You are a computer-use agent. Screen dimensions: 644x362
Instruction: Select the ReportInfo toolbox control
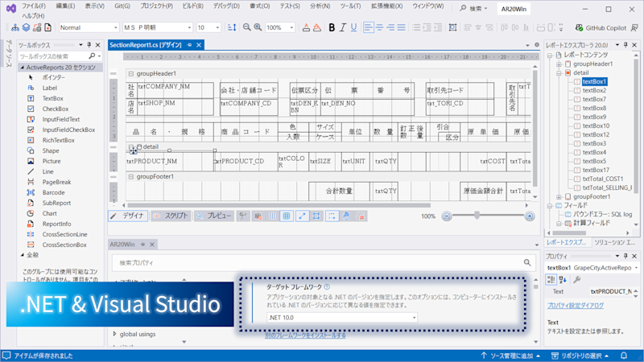[x=56, y=224]
